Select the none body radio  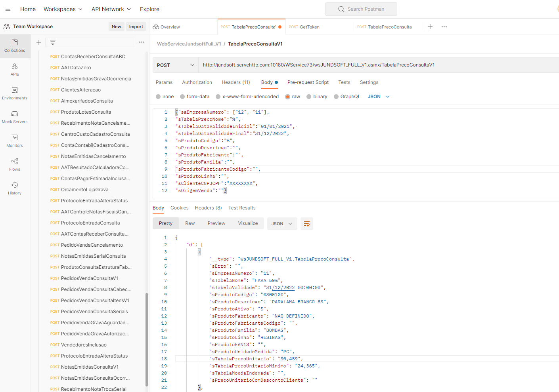click(x=158, y=97)
